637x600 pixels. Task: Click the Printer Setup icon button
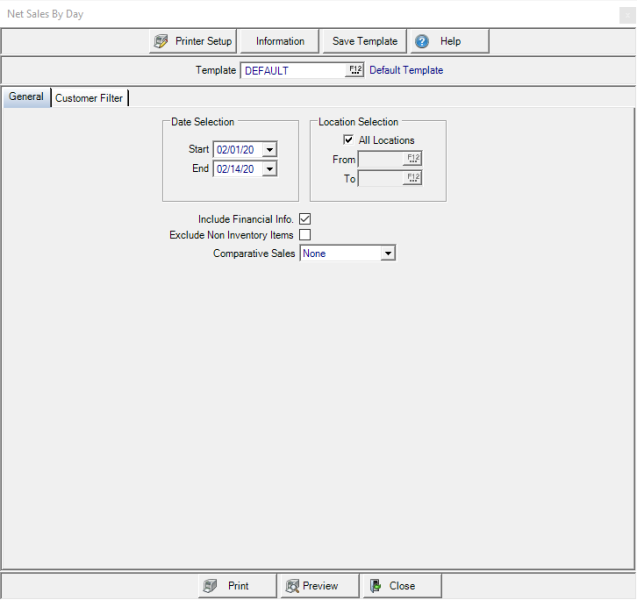tap(161, 41)
